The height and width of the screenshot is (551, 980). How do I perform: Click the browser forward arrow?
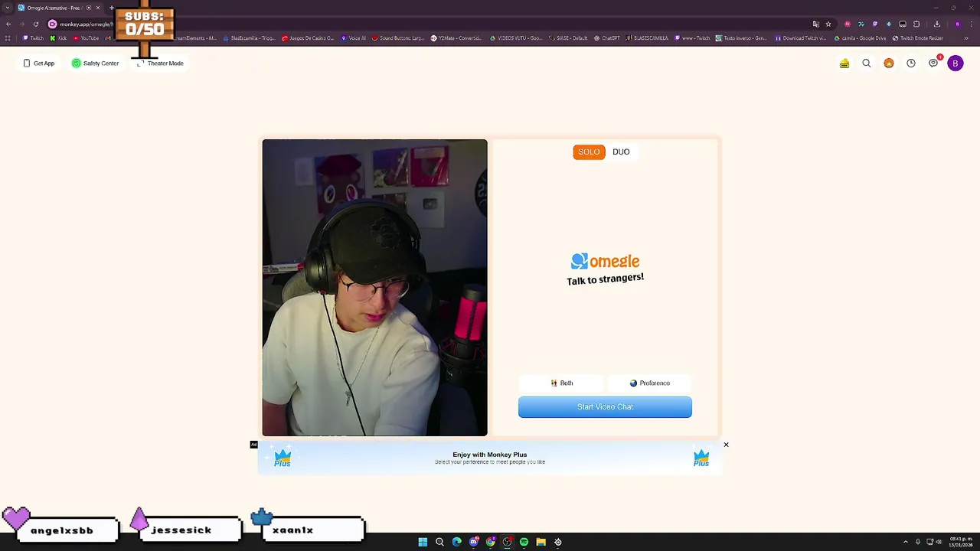point(21,24)
